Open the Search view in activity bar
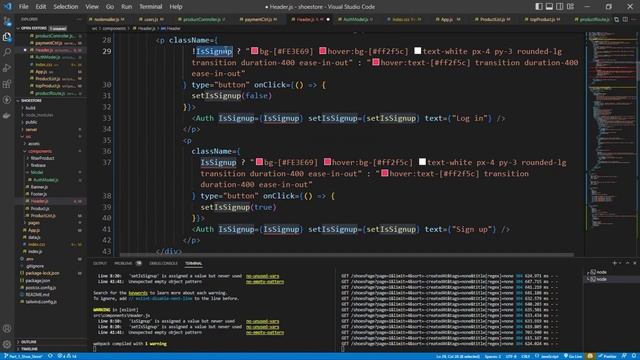 7,52
